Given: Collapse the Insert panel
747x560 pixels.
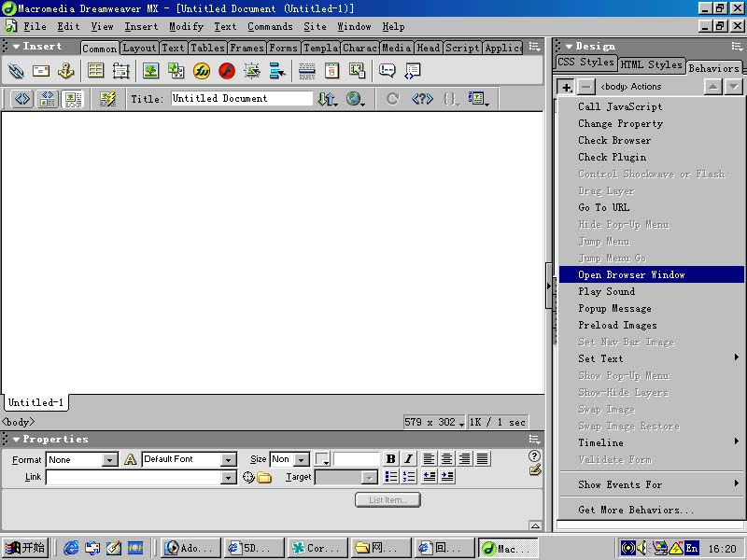Looking at the screenshot, I should [16, 47].
